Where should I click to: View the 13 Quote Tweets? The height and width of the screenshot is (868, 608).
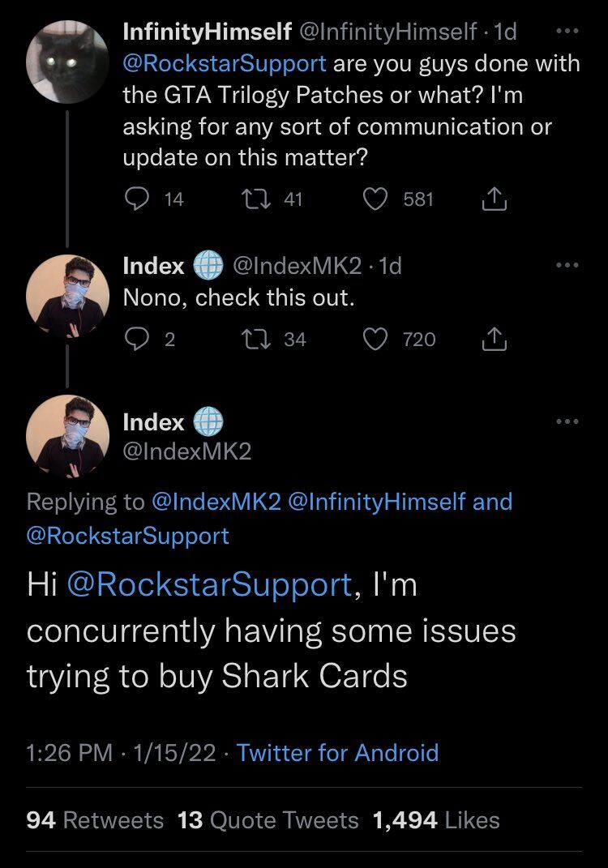click(268, 819)
